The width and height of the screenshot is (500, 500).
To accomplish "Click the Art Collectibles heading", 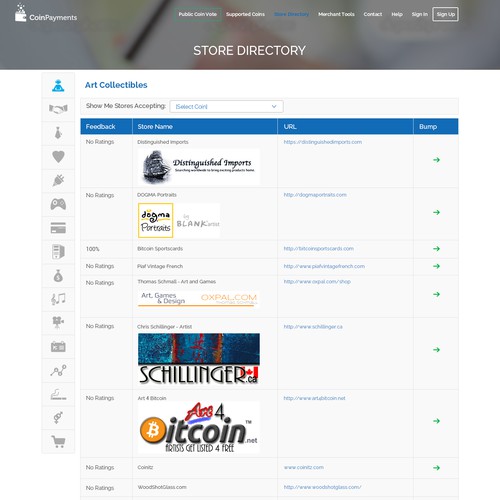I will (x=116, y=85).
